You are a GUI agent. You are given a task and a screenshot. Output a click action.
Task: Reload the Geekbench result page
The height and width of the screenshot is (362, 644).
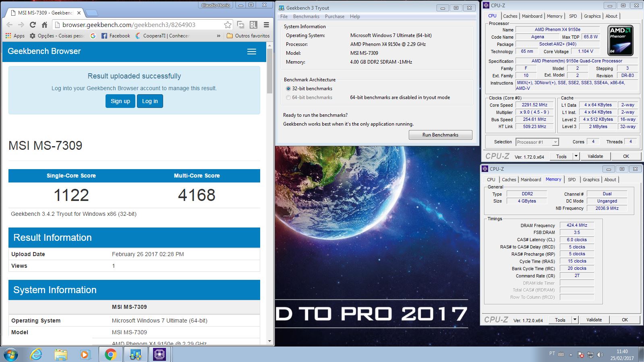33,25
